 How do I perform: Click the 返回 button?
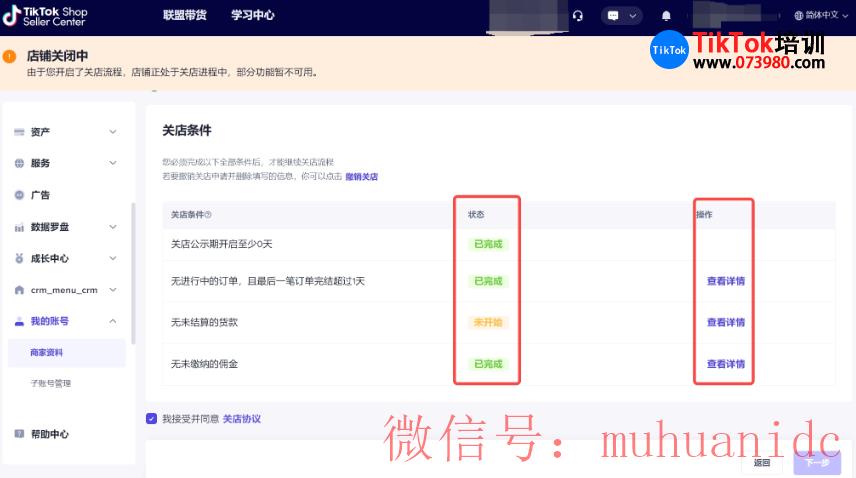762,463
